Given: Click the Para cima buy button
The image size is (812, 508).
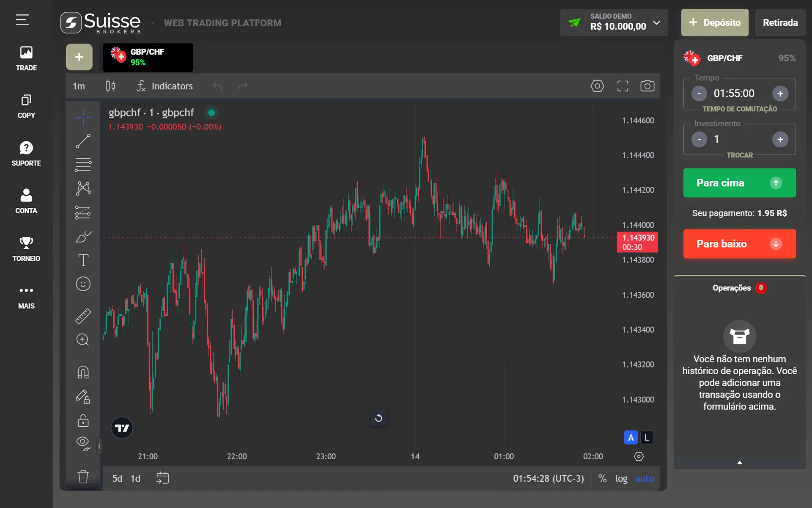Looking at the screenshot, I should tap(739, 183).
